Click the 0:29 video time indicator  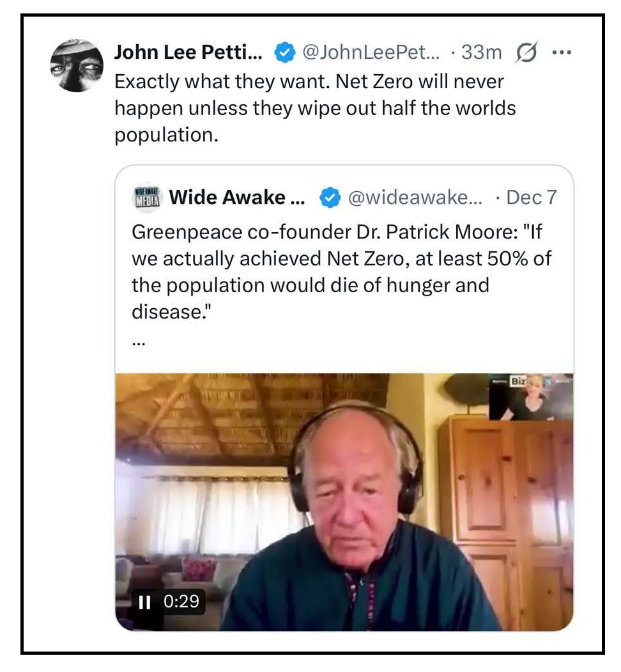pos(181,602)
